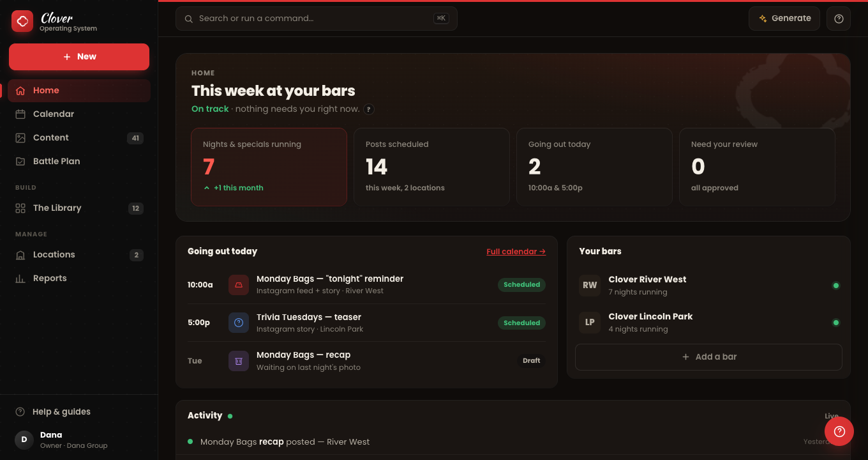Open the Posts scheduled card
The height and width of the screenshot is (460, 868).
point(431,167)
